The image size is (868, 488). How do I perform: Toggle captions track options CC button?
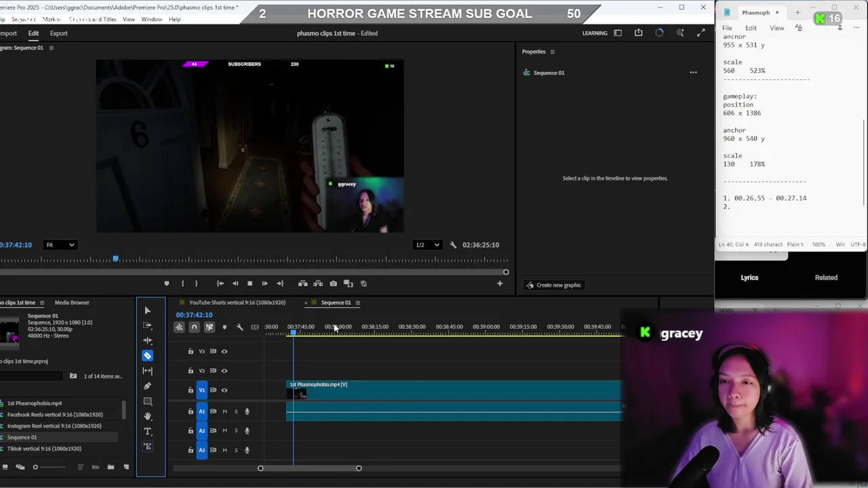[x=254, y=327]
